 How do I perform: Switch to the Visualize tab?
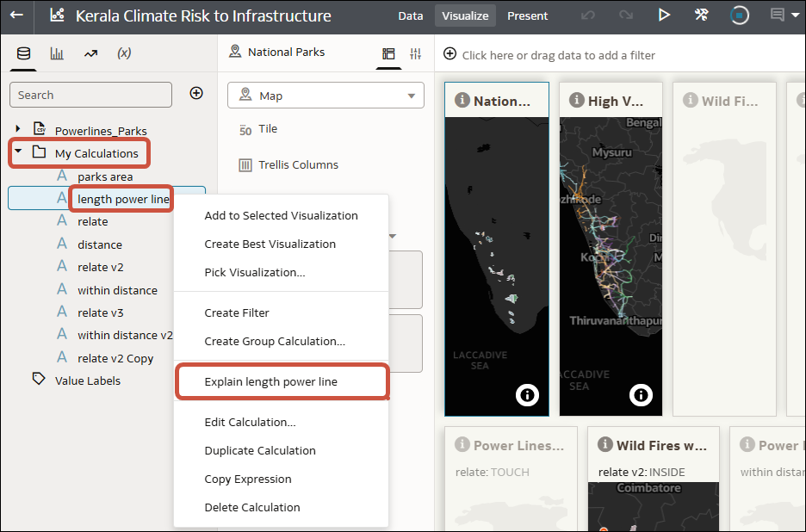tap(465, 16)
